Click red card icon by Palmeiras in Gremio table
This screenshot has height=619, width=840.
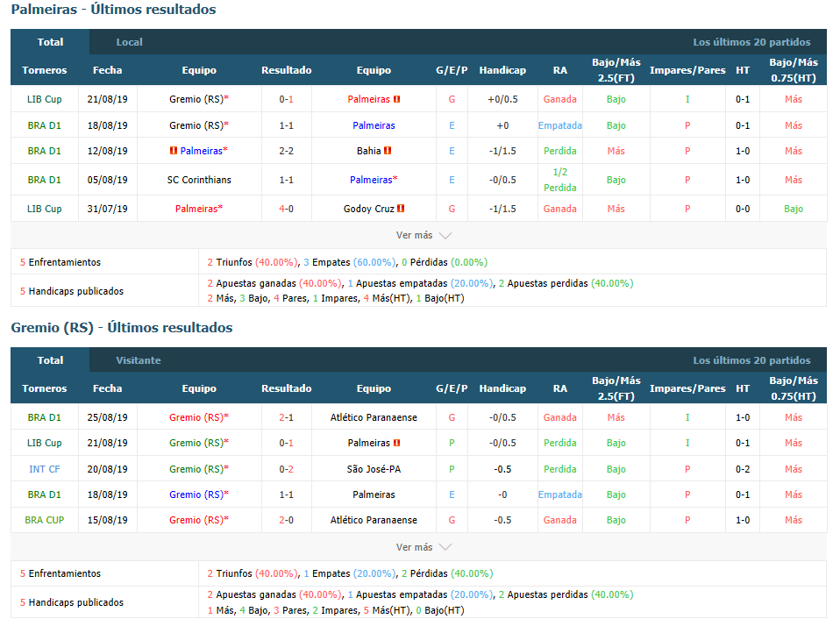(397, 443)
